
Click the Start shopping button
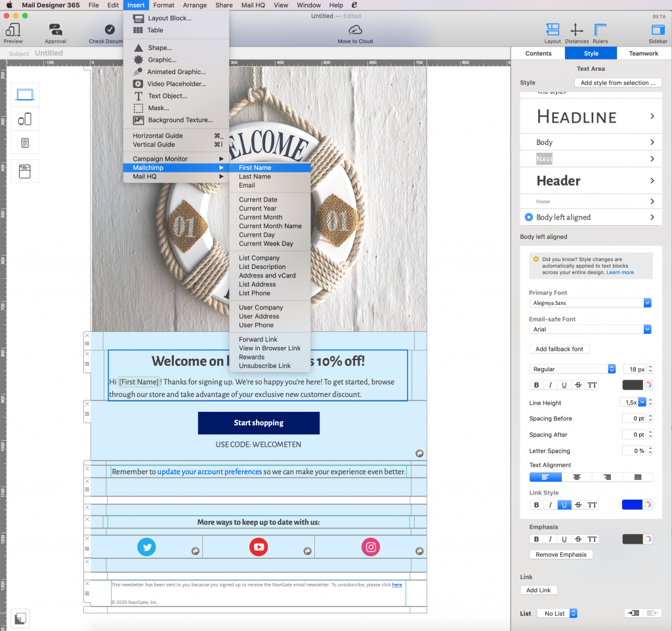tap(259, 423)
